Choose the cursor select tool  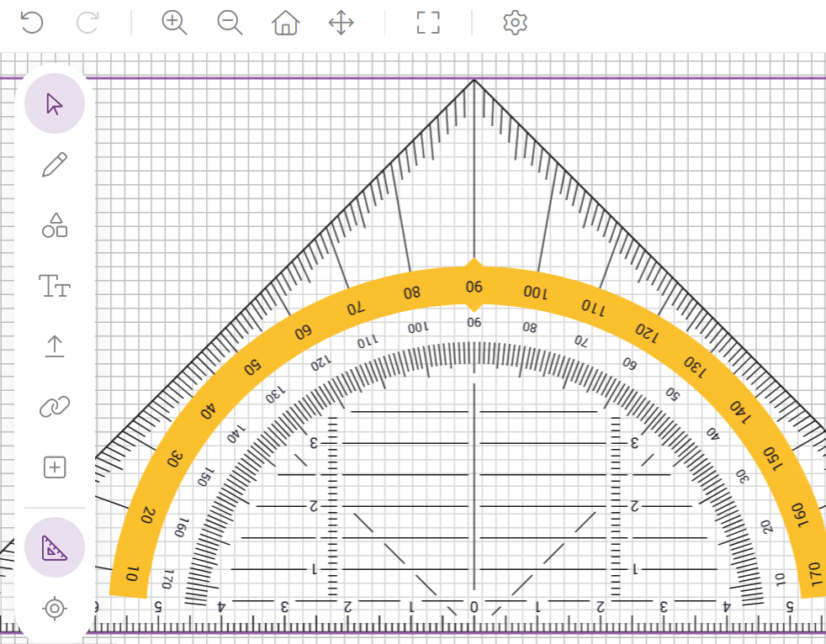tap(55, 104)
